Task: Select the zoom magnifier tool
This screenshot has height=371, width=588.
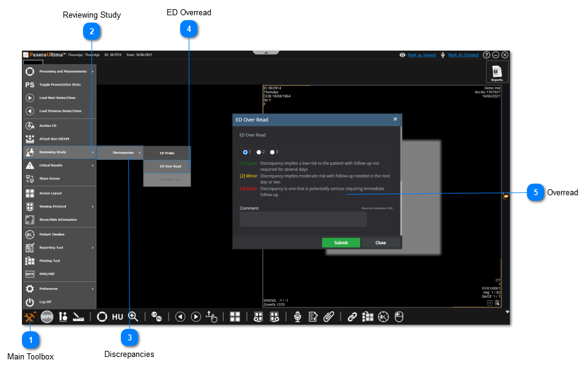Action: [x=132, y=317]
